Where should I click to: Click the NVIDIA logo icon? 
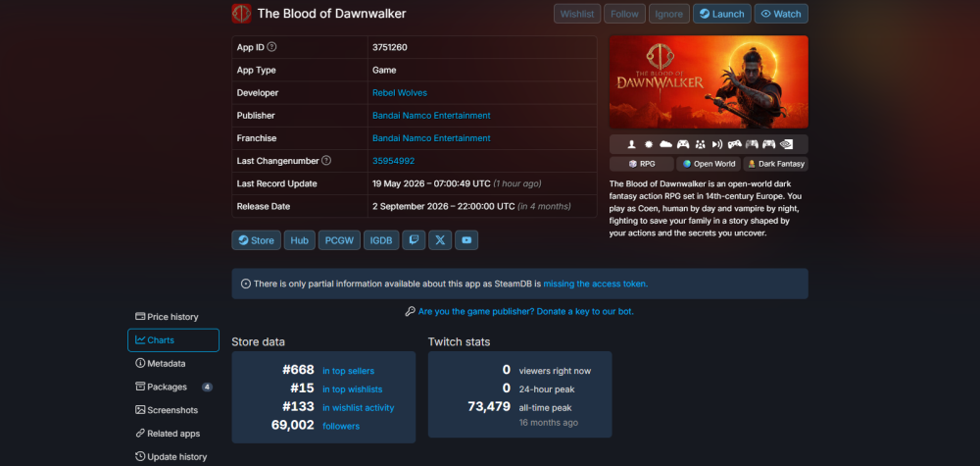click(x=787, y=144)
